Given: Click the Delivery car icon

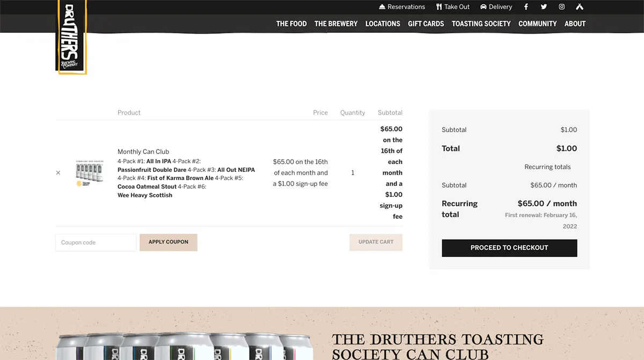Looking at the screenshot, I should pos(484,7).
